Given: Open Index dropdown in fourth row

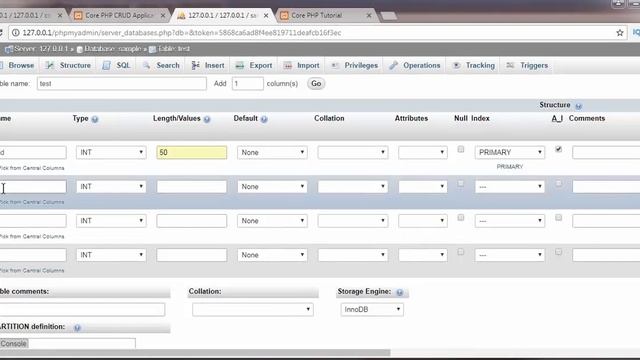Looking at the screenshot, I should point(509,255).
